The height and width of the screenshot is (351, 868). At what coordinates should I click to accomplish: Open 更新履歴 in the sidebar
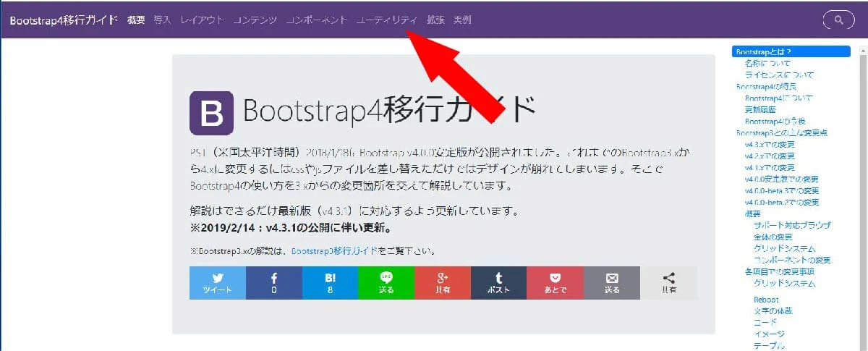click(759, 109)
